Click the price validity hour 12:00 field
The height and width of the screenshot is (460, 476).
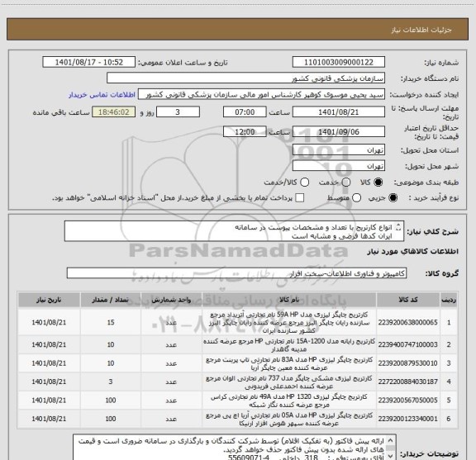245,131
